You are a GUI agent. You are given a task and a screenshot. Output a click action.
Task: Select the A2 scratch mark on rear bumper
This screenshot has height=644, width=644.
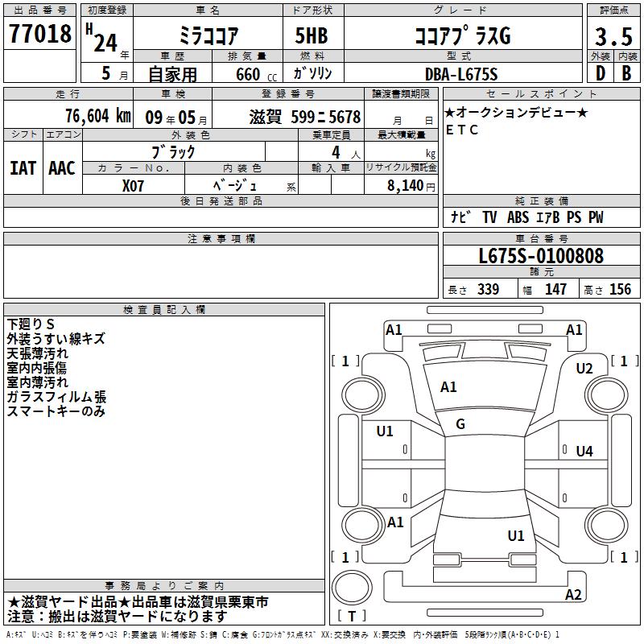coord(573,594)
